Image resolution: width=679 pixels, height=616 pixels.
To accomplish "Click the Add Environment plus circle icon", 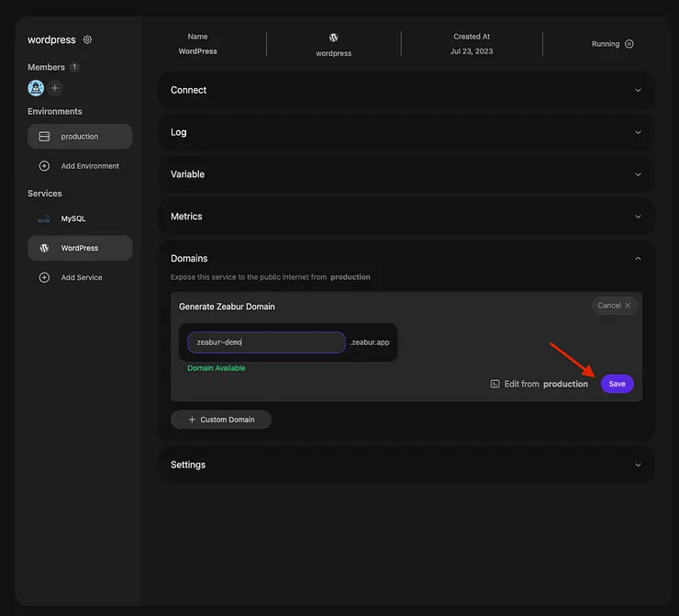I will point(44,166).
